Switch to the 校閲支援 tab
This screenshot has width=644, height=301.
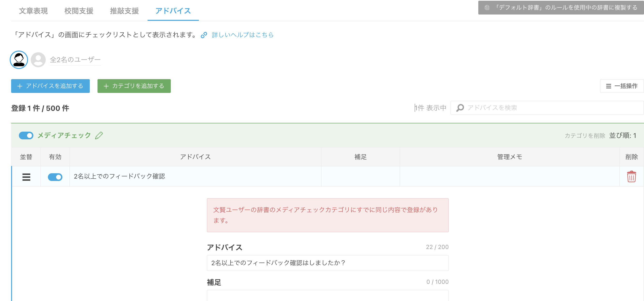79,11
